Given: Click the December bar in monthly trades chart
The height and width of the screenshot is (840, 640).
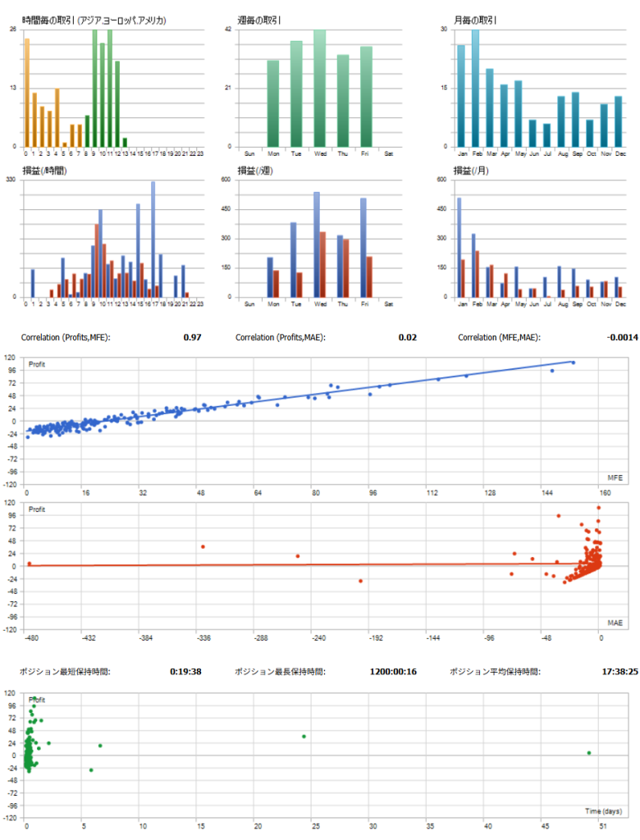Looking at the screenshot, I should coord(618,121).
